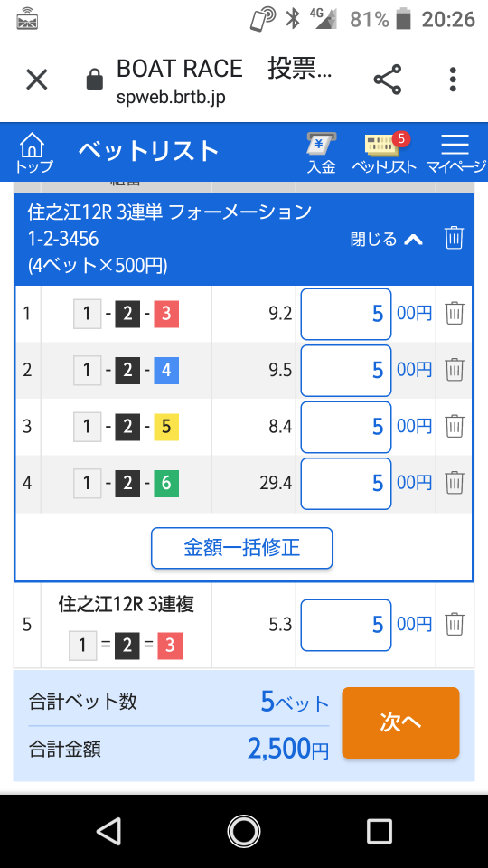This screenshot has width=488, height=868.
Task: Edit amount field for 1-2-3 bet
Action: [x=346, y=314]
